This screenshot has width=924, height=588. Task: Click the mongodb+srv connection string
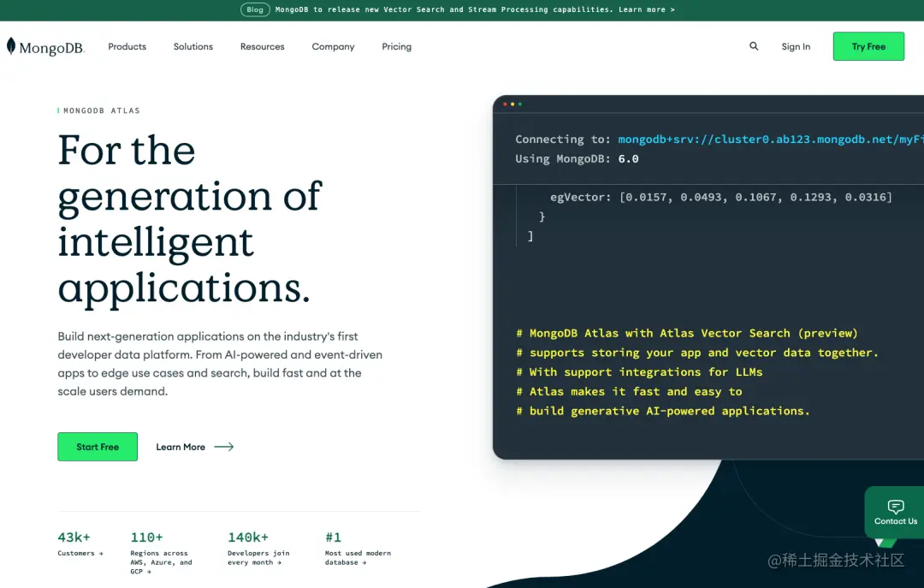[x=770, y=140]
